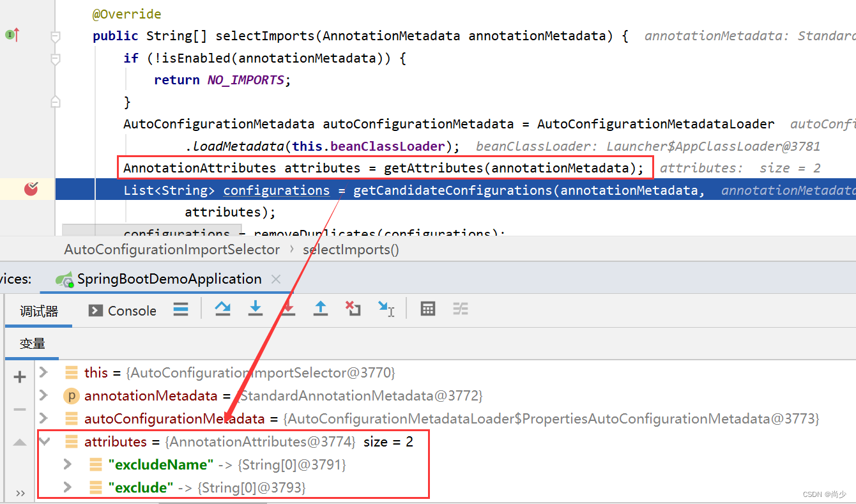Screen dimensions: 856x504
Task: Click the getCandidateConfigurations method call
Action: [x=453, y=190]
